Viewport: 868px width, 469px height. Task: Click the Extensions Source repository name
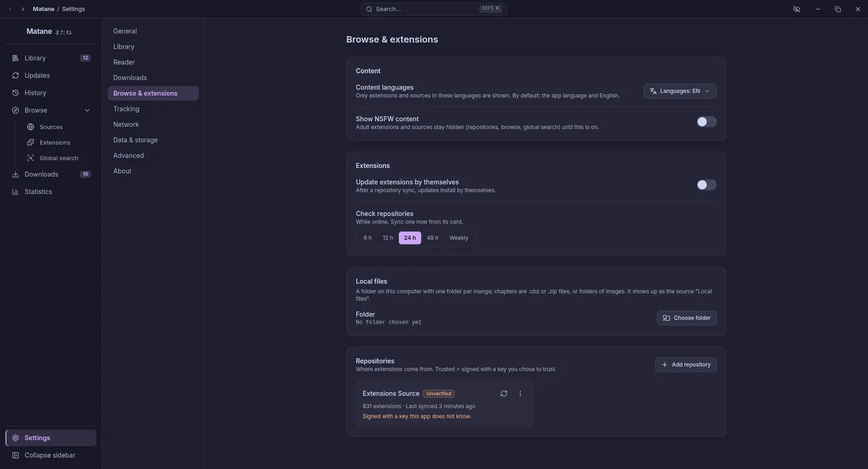[391, 394]
